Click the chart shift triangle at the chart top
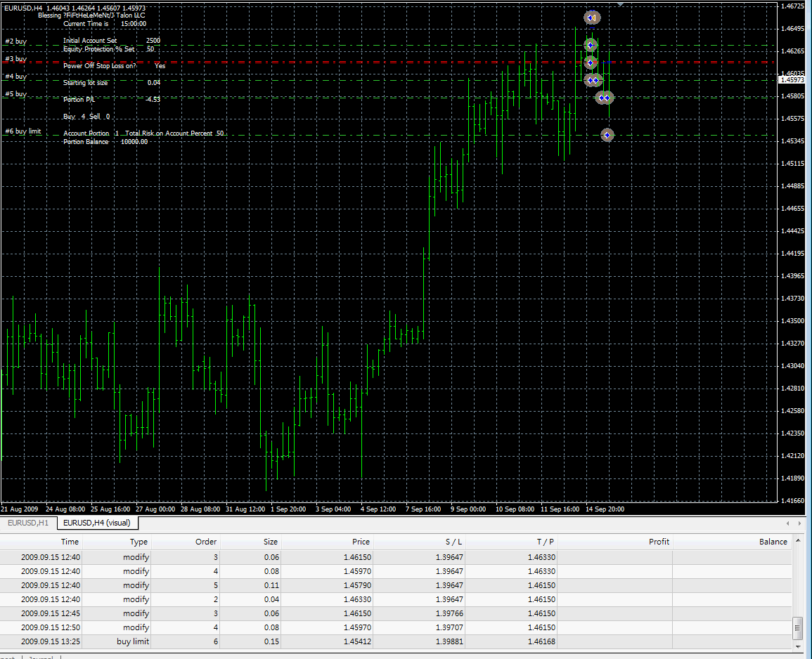Screen dimensions: 812x659 point(620,5)
